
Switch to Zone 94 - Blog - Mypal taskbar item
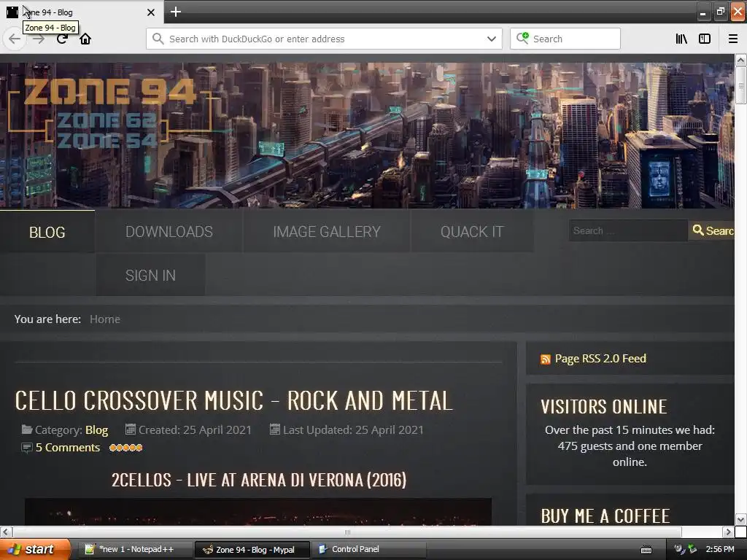point(252,550)
